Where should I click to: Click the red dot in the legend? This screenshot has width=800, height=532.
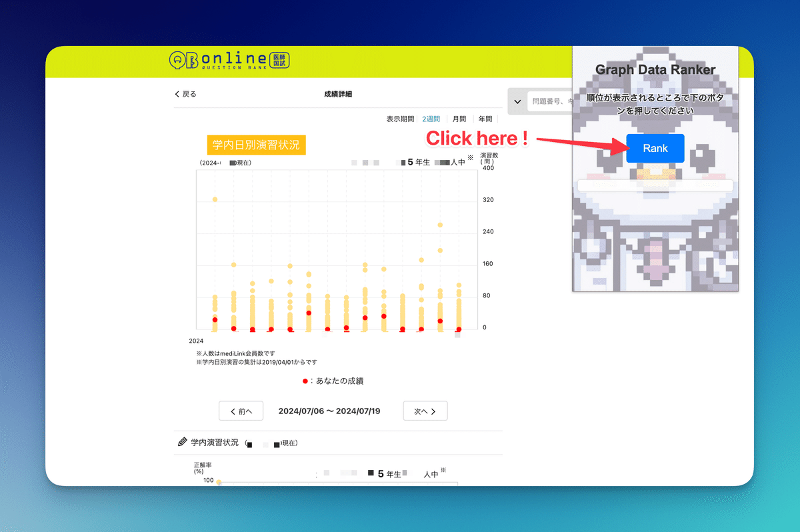(305, 381)
